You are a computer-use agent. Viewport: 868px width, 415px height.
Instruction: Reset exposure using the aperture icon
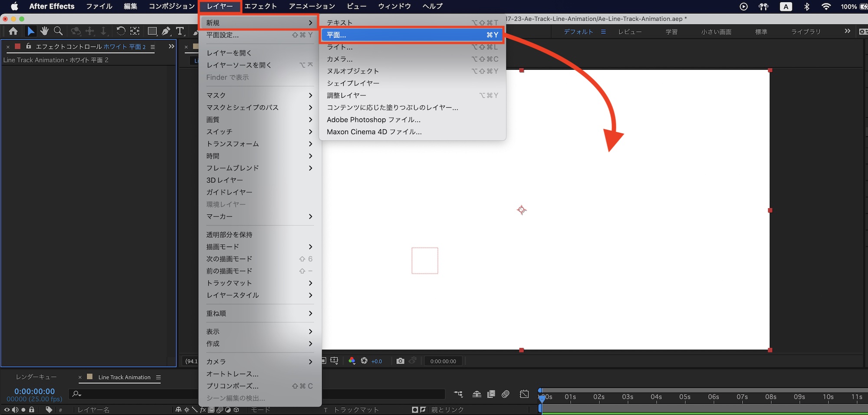pos(364,361)
